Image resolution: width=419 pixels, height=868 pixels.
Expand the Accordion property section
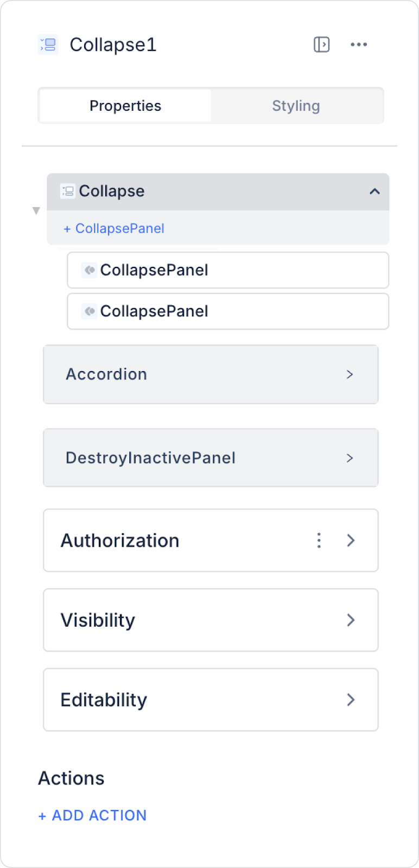350,374
